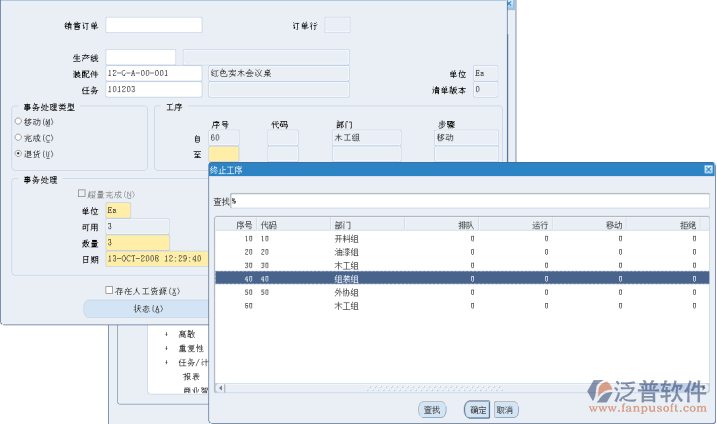The image size is (717, 424).
Task: Expand the 离散 tree node
Action: (x=166, y=334)
